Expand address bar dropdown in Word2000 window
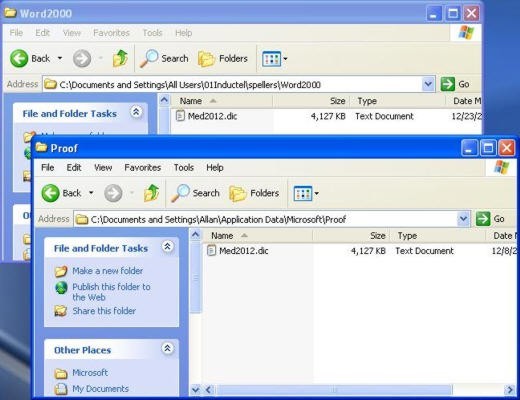Viewport: 520px width, 400px height. tap(428, 84)
